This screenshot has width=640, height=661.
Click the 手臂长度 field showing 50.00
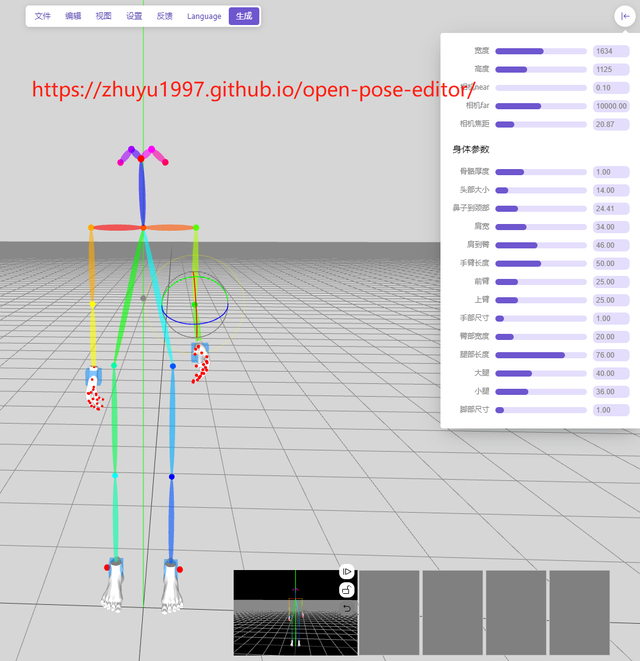pos(611,263)
